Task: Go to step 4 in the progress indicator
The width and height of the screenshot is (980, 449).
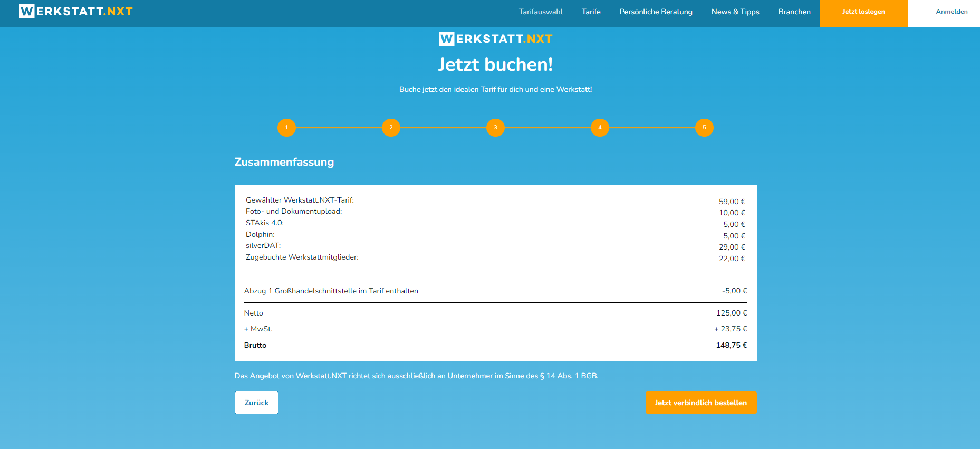Action: [600, 128]
